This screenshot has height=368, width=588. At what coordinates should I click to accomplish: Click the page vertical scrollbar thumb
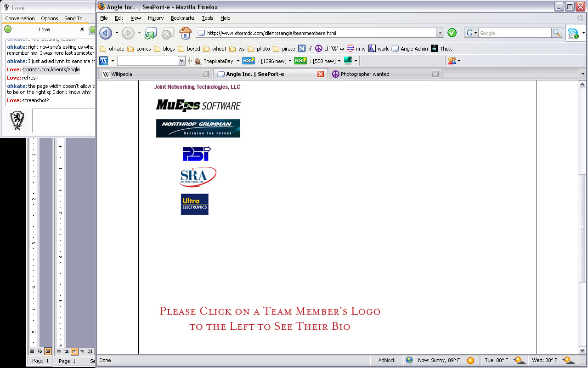coord(582,228)
